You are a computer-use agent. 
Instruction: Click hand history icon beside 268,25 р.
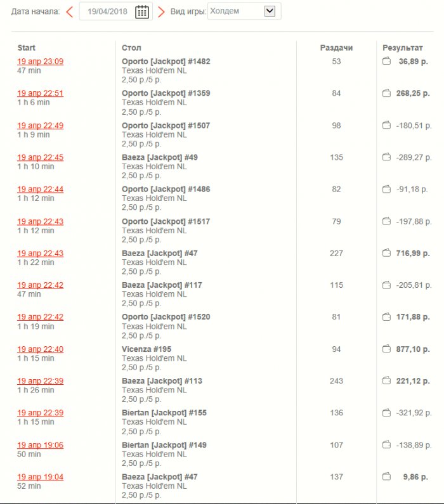(x=386, y=93)
